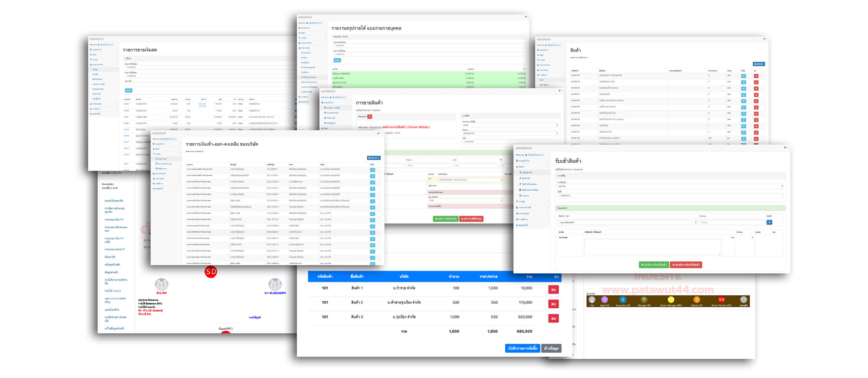Viewport: 868px width, 378px height.
Task: Select รับสินค้าเข้า submenu item in sidebar
Action: 526,172
